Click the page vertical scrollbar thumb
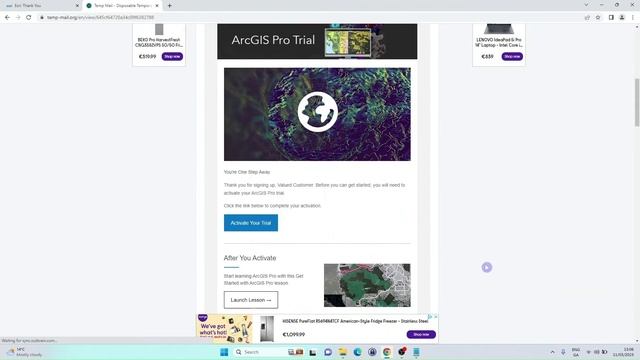Screen dimensions: 640x360 point(636,102)
